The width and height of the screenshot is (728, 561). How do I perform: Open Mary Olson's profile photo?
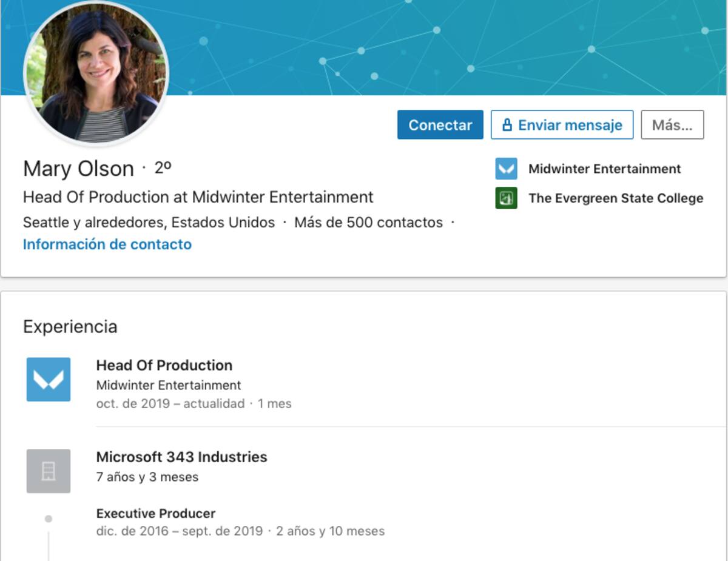point(96,72)
